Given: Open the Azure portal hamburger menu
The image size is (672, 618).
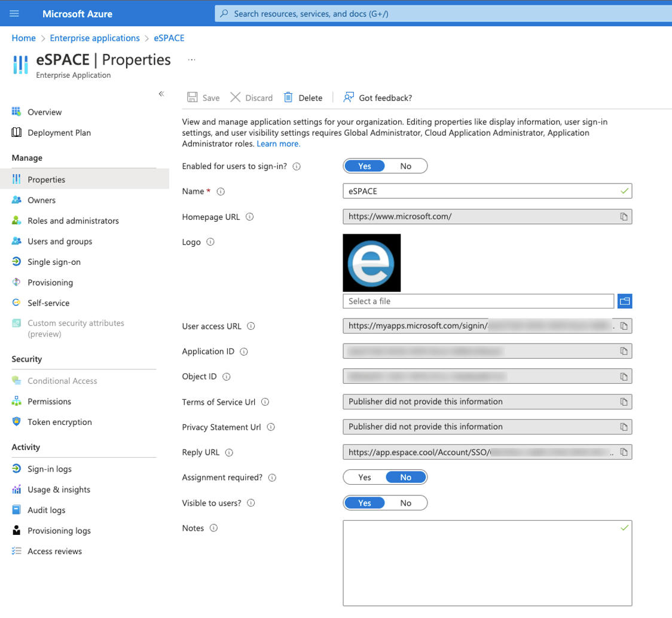Looking at the screenshot, I should tap(15, 13).
